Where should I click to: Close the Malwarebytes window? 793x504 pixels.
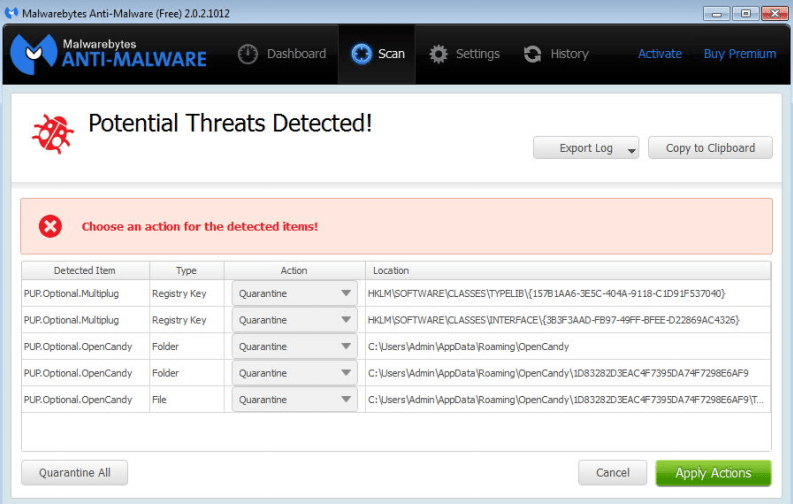(775, 13)
